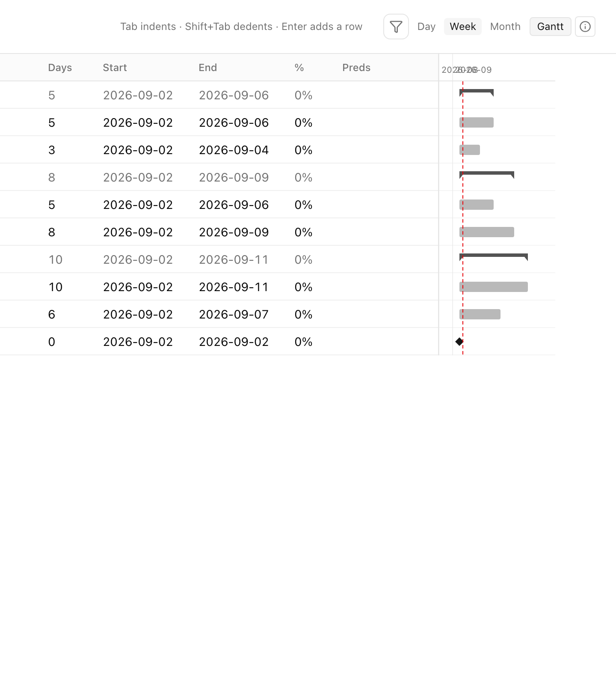The image size is (616, 685).
Task: Click the 3-day gray task bar
Action: 470,150
